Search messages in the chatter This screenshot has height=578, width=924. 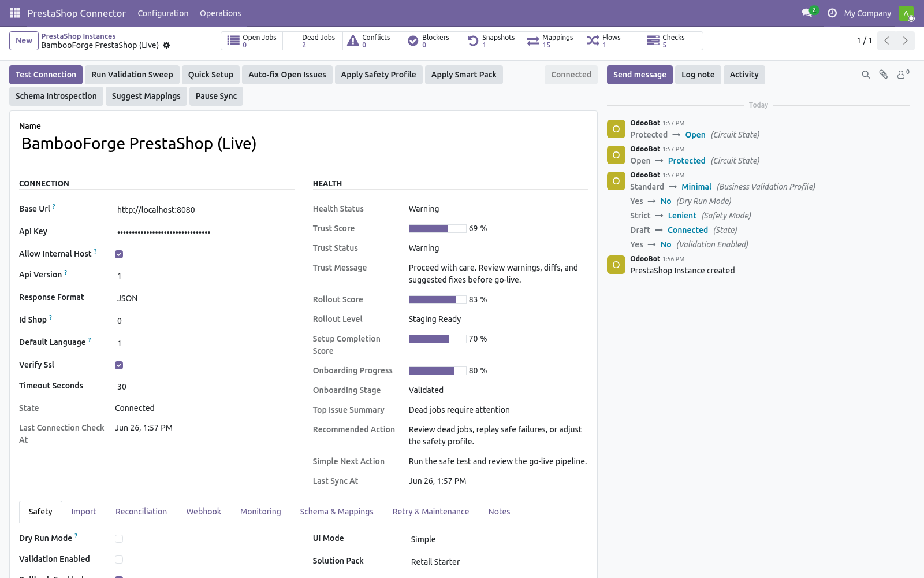tap(866, 75)
